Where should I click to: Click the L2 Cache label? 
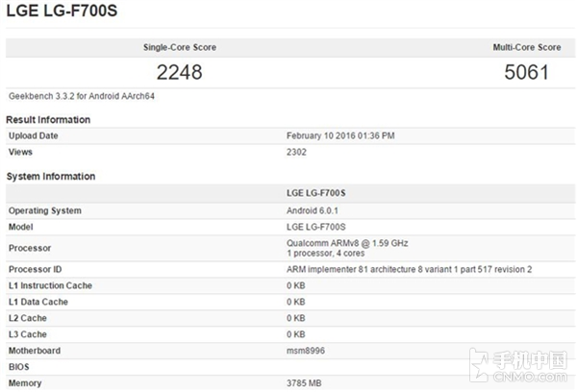click(x=28, y=318)
